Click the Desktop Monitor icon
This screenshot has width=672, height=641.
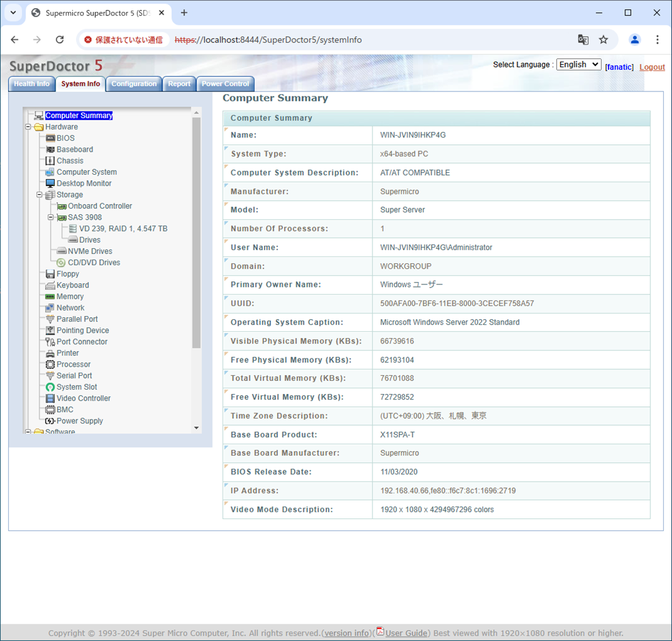pyautogui.click(x=50, y=183)
